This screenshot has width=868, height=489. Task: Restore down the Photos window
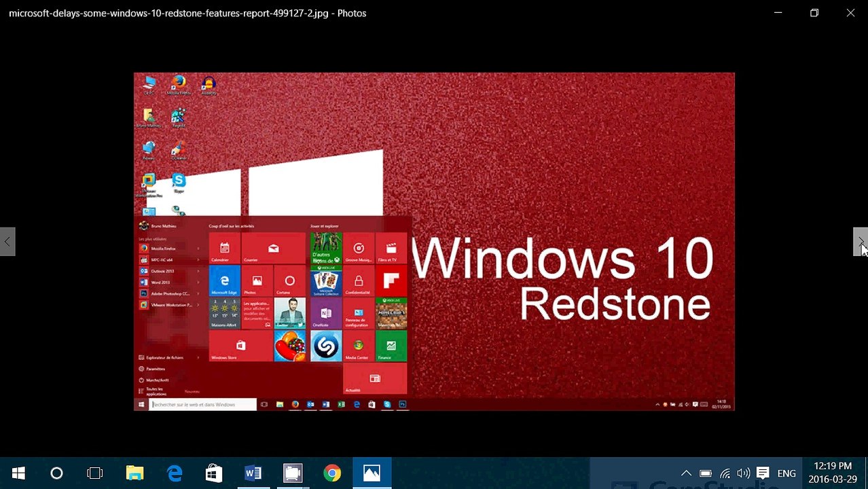click(814, 13)
